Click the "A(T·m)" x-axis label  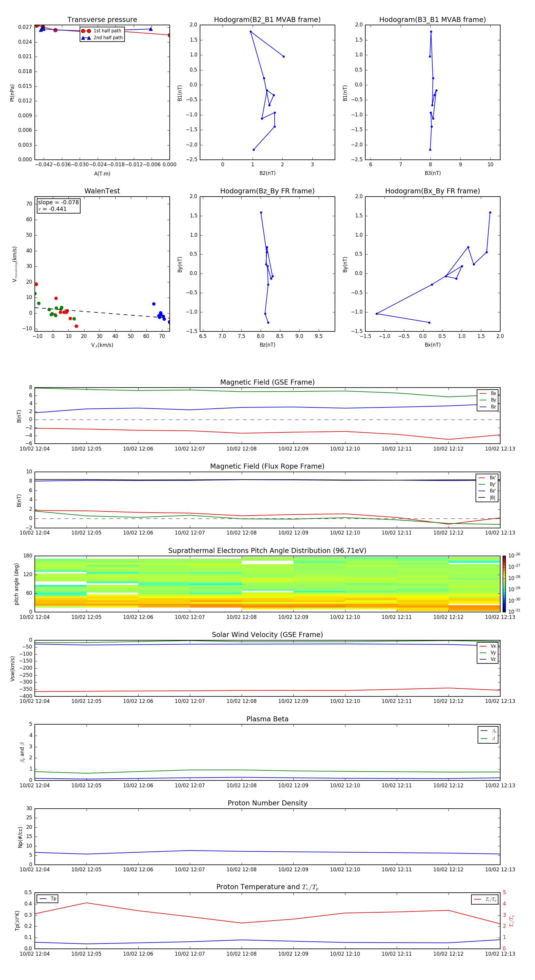pos(102,174)
